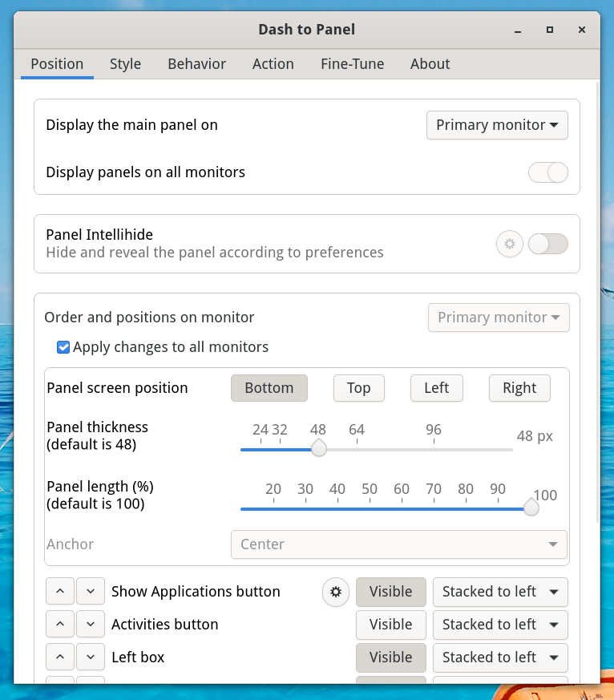Switch to the About tab
Viewport: 614px width, 700px height.
point(430,64)
